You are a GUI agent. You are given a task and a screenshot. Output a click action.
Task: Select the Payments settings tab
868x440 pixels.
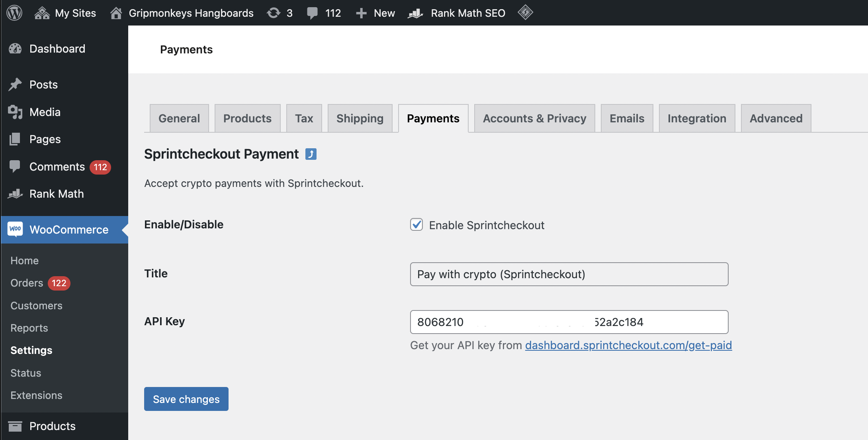point(433,118)
